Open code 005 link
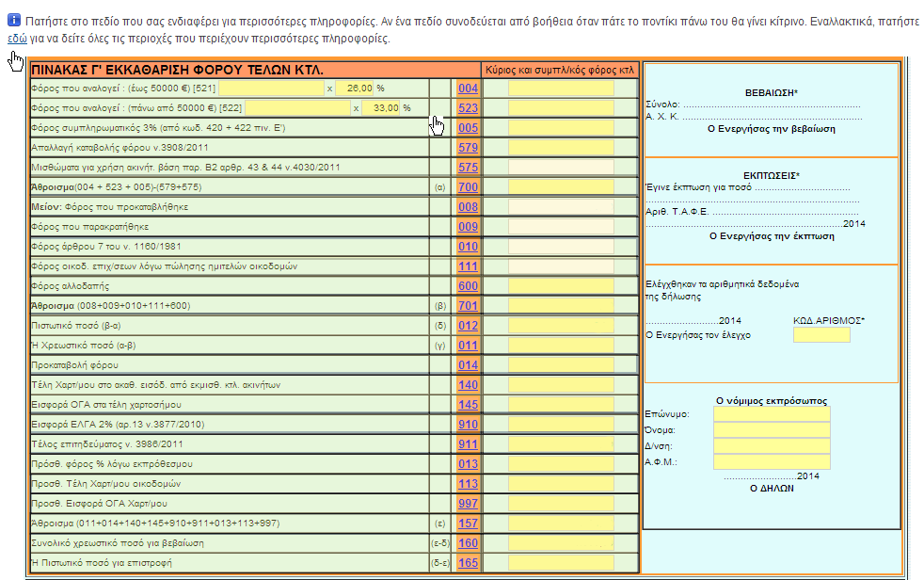924x580 pixels. (468, 128)
